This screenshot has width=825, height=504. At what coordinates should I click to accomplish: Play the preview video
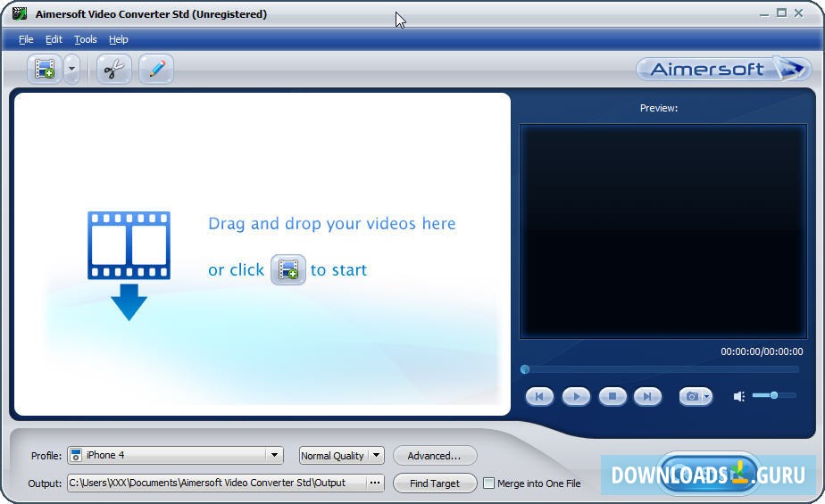[576, 396]
